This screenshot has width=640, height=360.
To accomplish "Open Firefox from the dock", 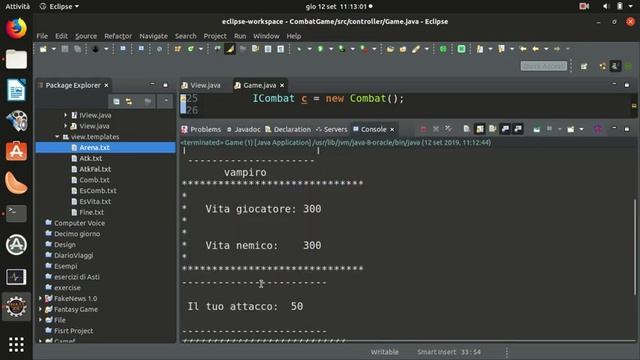I will tap(16, 28).
